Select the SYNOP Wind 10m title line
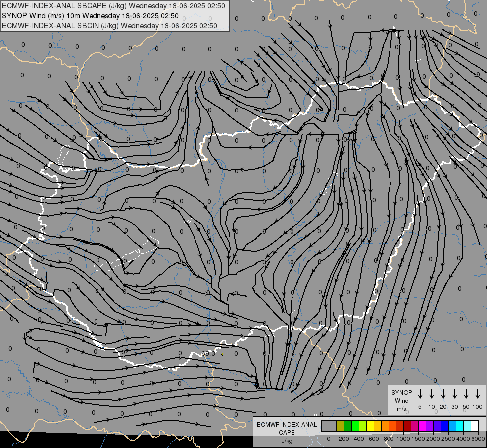The width and height of the screenshot is (487, 448). point(90,16)
